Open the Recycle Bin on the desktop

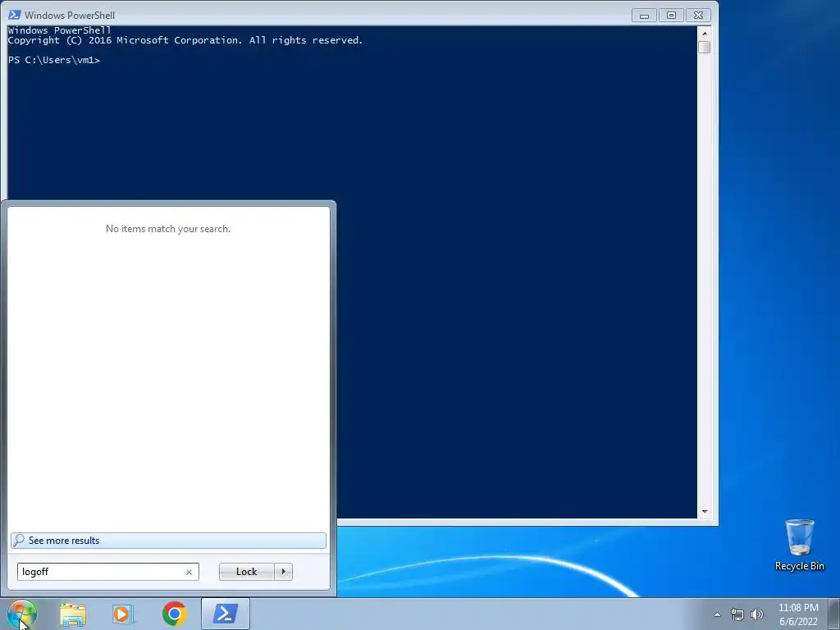click(x=799, y=545)
